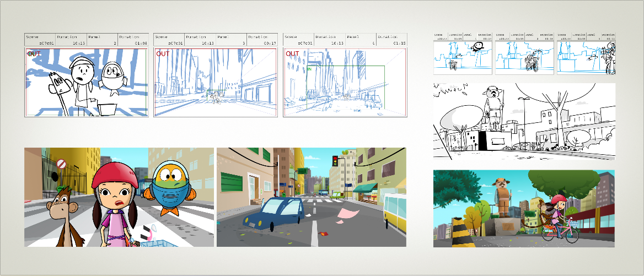The width and height of the screenshot is (644, 276).
Task: Click the red OUT label in panel 2
Action: pos(34,54)
